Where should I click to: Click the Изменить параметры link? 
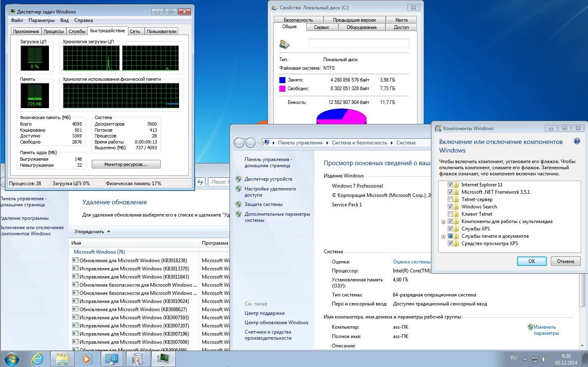point(546,330)
